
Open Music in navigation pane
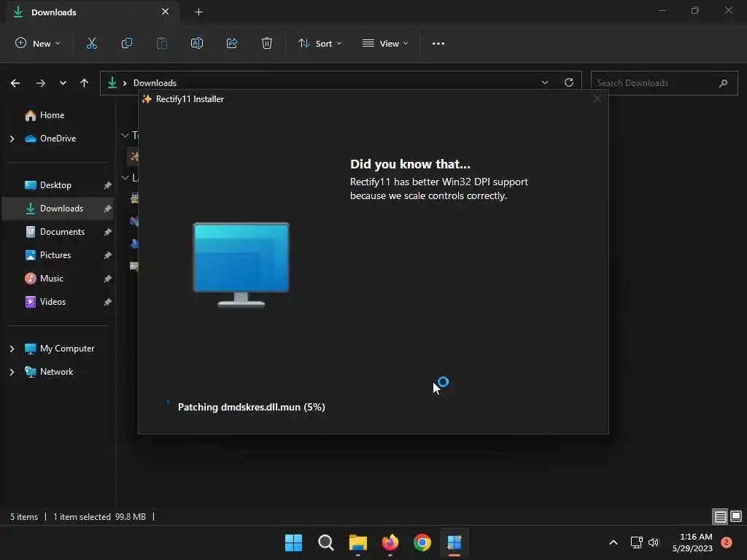[57, 279]
